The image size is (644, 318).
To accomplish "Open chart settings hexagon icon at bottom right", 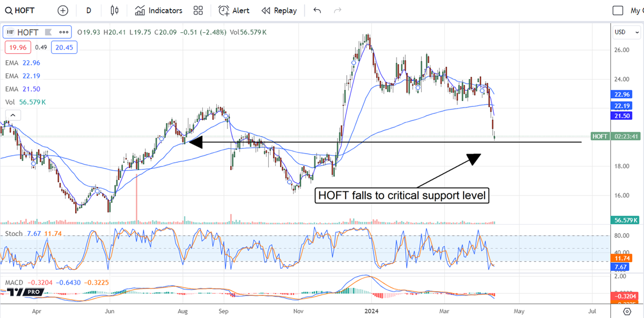I will [627, 312].
